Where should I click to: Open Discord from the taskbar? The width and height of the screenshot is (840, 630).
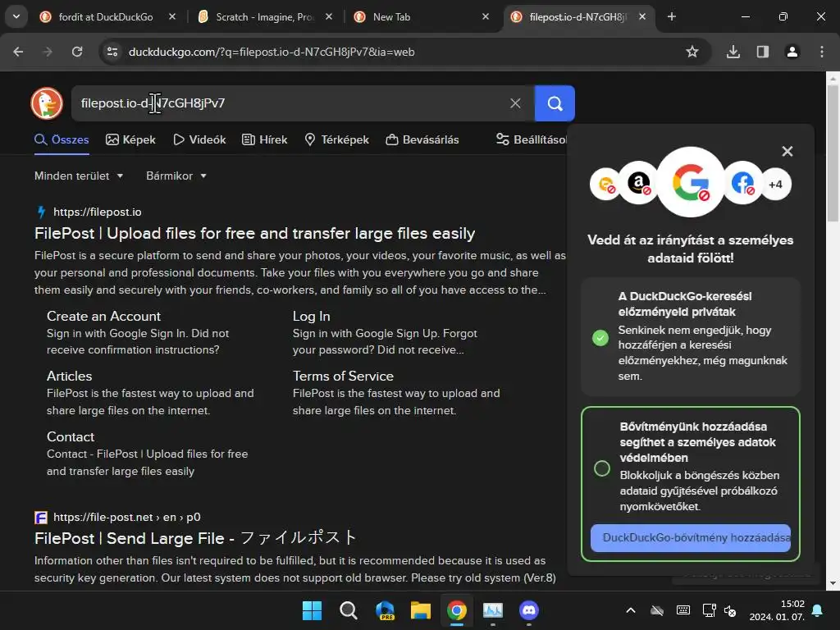click(x=529, y=610)
